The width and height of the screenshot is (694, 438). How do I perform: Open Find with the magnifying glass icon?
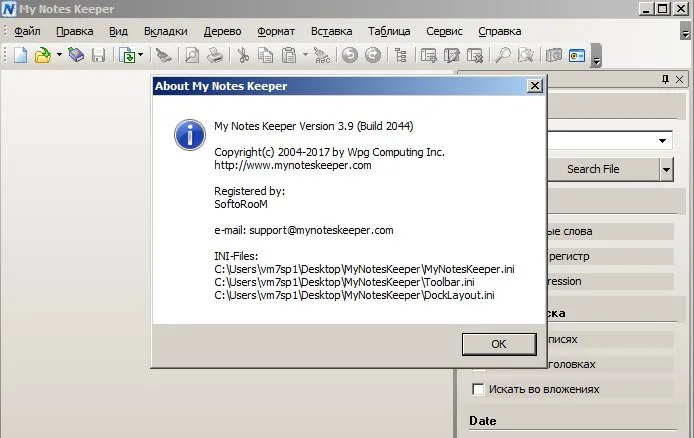point(503,55)
